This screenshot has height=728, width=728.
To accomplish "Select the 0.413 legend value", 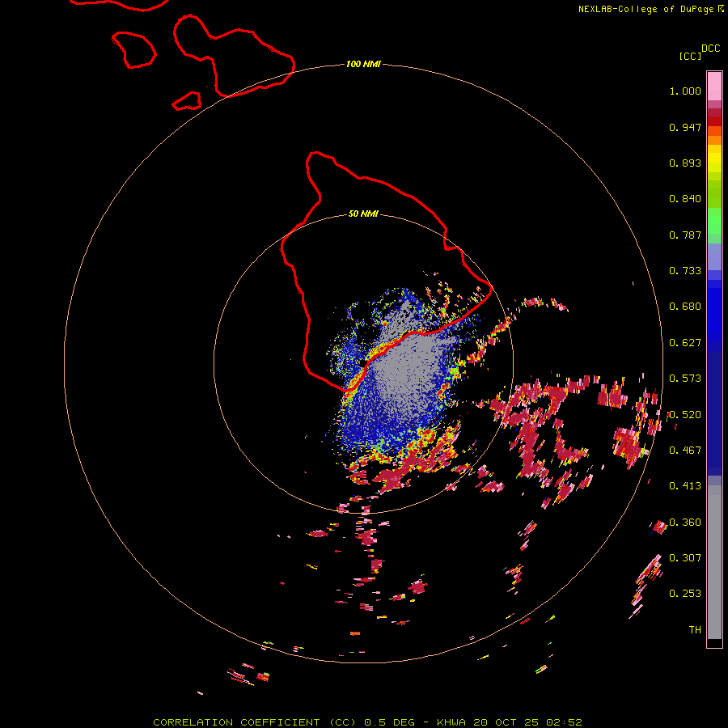I will pyautogui.click(x=685, y=486).
